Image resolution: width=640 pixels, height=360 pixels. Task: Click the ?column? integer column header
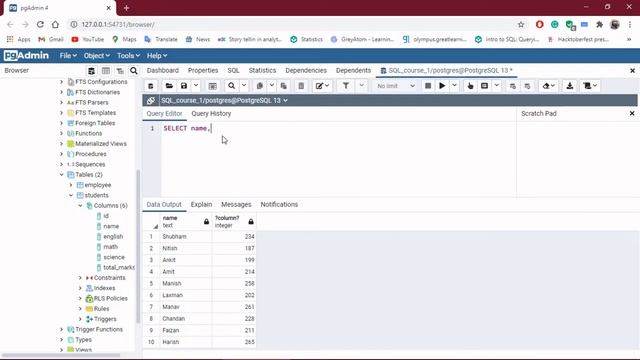click(x=235, y=221)
